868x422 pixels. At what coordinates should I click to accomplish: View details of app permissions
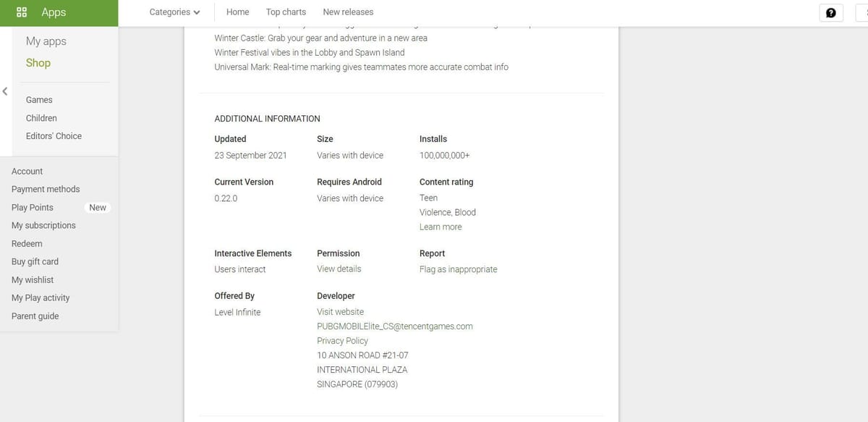[339, 269]
